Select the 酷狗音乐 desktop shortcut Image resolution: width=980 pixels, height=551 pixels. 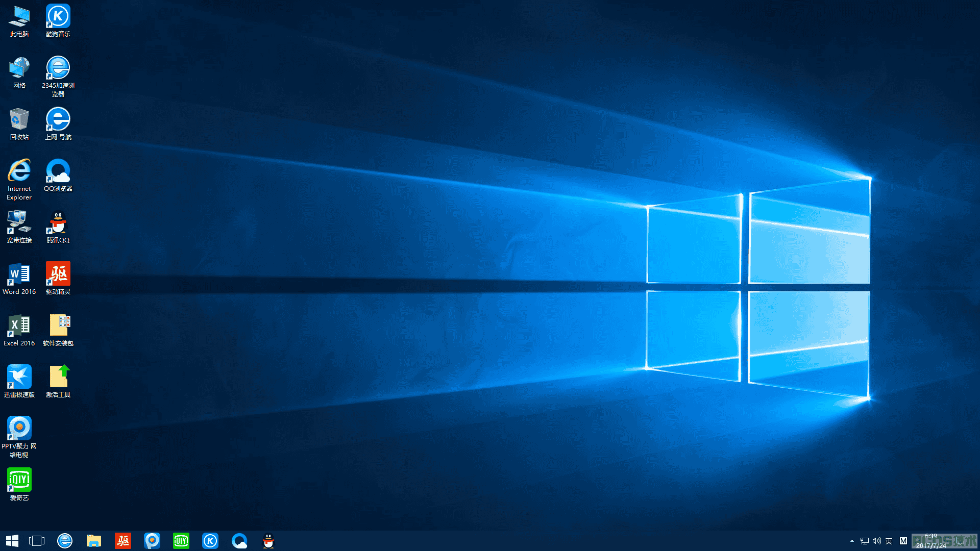tap(58, 21)
